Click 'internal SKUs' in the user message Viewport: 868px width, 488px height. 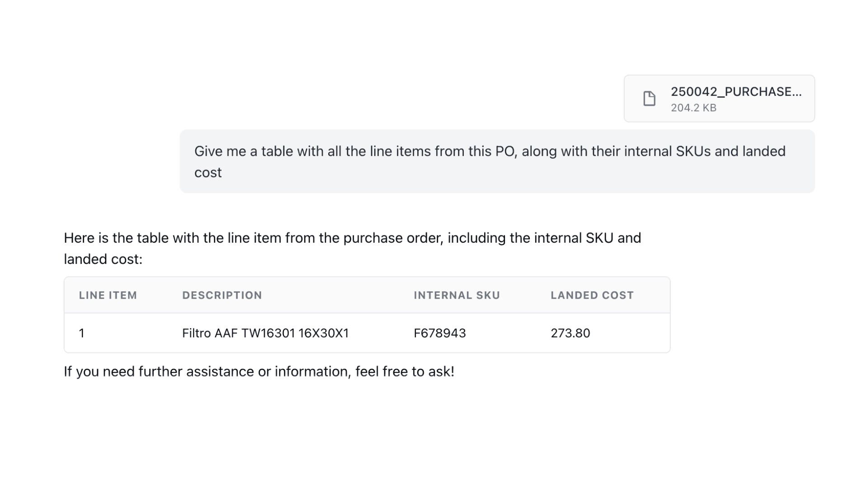pos(667,151)
